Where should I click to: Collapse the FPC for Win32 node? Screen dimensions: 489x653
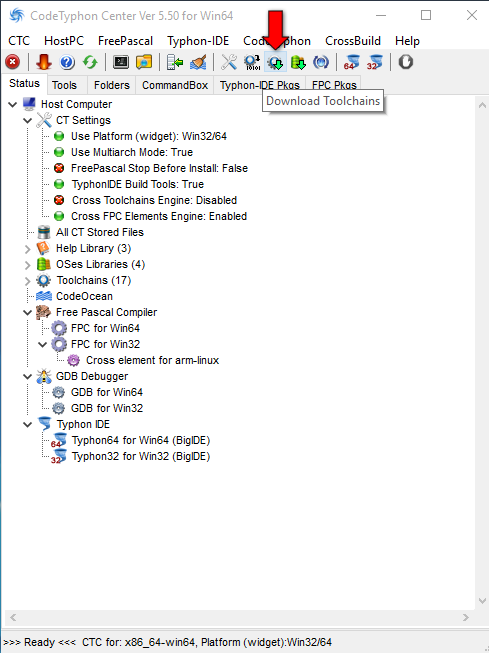point(42,344)
